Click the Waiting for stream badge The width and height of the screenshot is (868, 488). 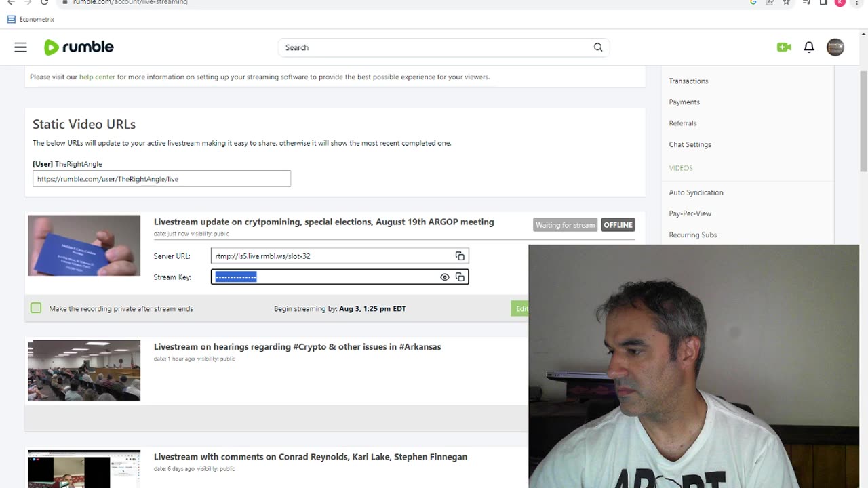(565, 225)
